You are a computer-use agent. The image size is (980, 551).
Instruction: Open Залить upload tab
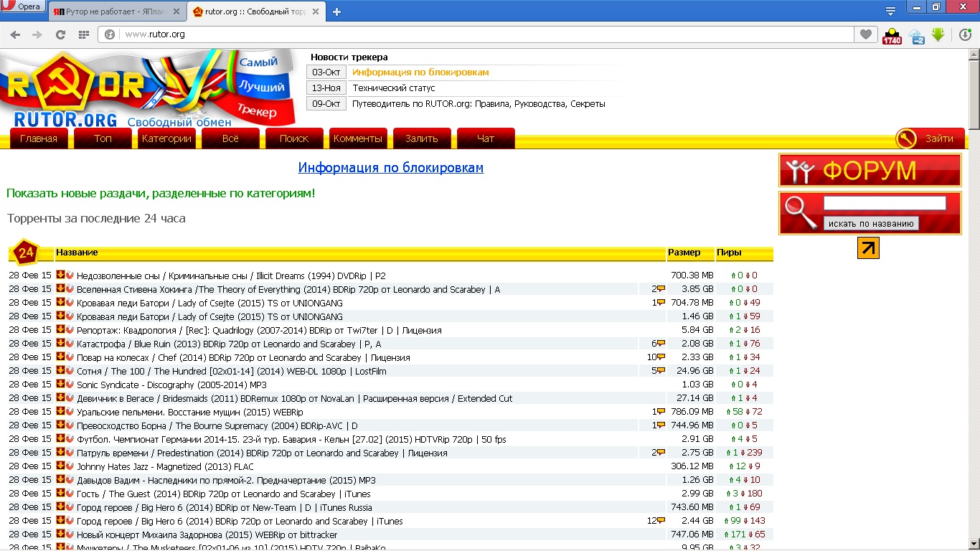pos(422,138)
